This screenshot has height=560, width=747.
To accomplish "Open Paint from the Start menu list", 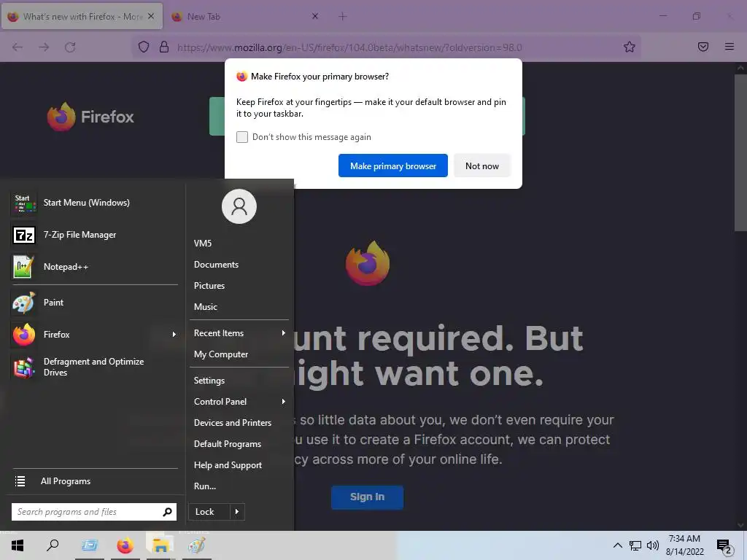I will click(94, 303).
